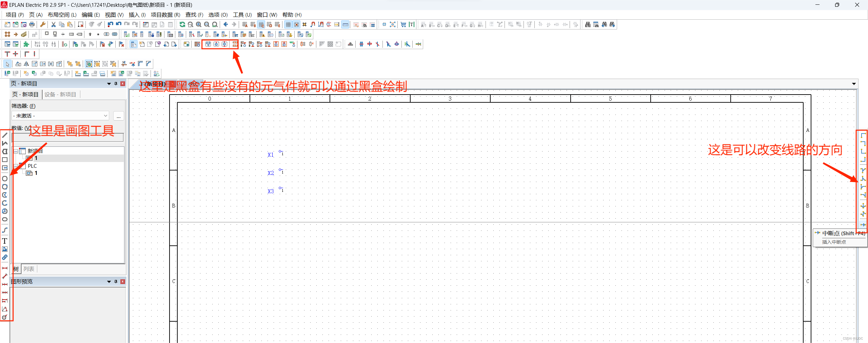
Task: Click the print icon in top toolbar
Action: [x=32, y=24]
